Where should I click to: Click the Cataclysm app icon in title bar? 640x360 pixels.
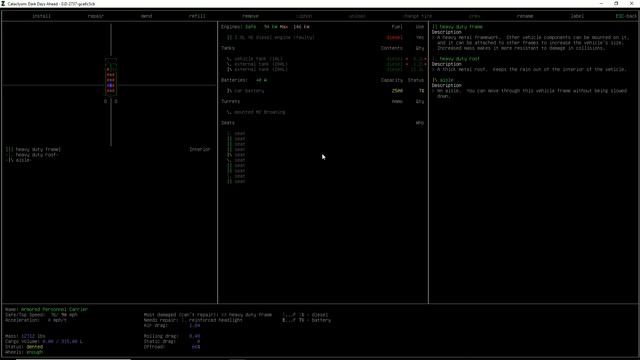coord(3,4)
